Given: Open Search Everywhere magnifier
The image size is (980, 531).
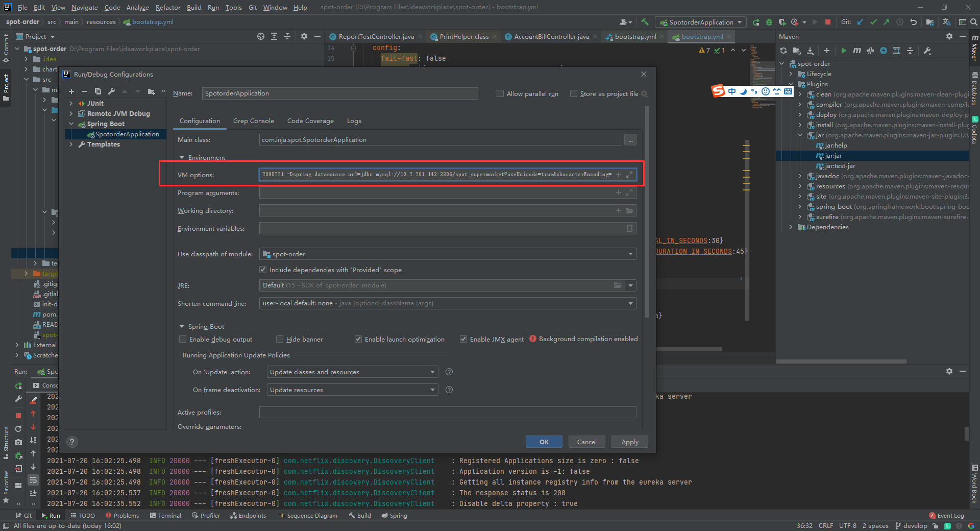Looking at the screenshot, I should (x=973, y=22).
